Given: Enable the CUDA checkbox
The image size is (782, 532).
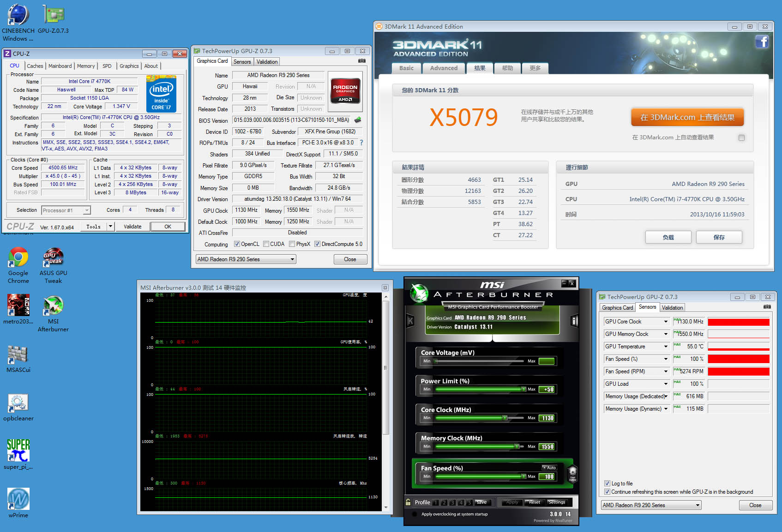Looking at the screenshot, I should coord(266,244).
